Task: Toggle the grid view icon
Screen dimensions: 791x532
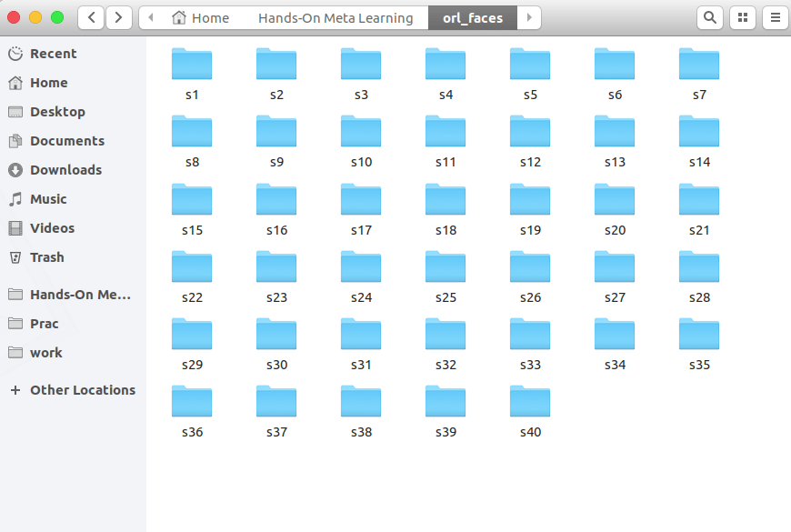Action: pos(743,17)
